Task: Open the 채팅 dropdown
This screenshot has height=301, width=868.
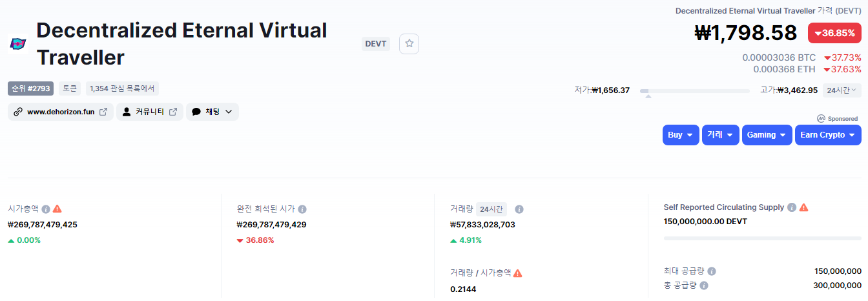Action: pyautogui.click(x=212, y=112)
